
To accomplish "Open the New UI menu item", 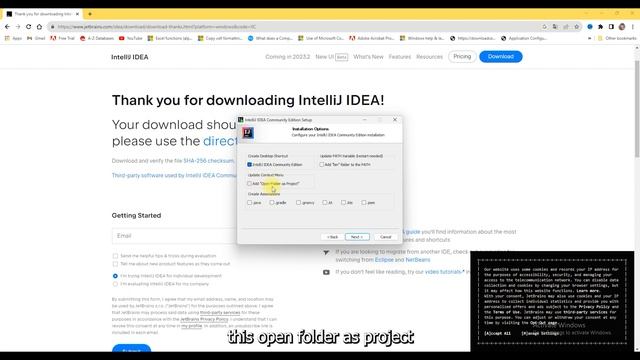I will click(x=331, y=57).
